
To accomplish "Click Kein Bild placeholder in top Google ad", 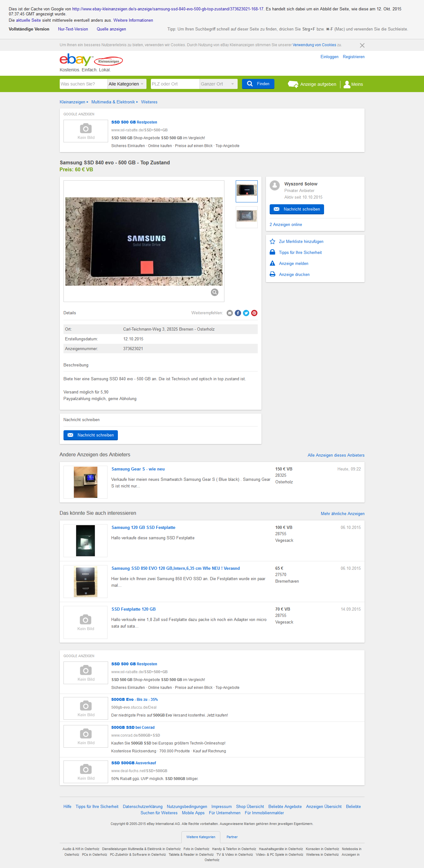I will click(x=85, y=131).
